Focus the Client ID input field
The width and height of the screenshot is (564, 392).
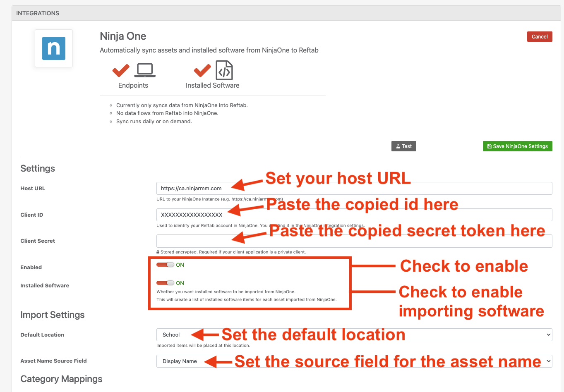pyautogui.click(x=354, y=215)
